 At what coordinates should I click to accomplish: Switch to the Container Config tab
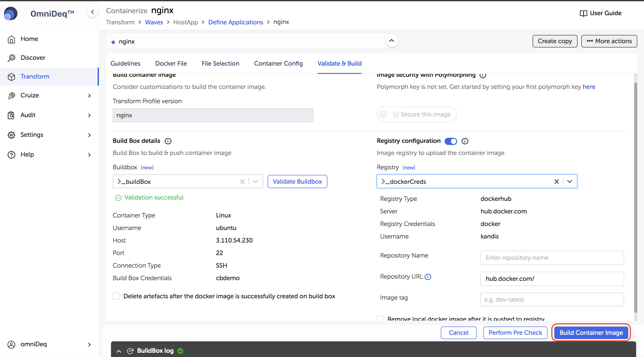coord(278,64)
